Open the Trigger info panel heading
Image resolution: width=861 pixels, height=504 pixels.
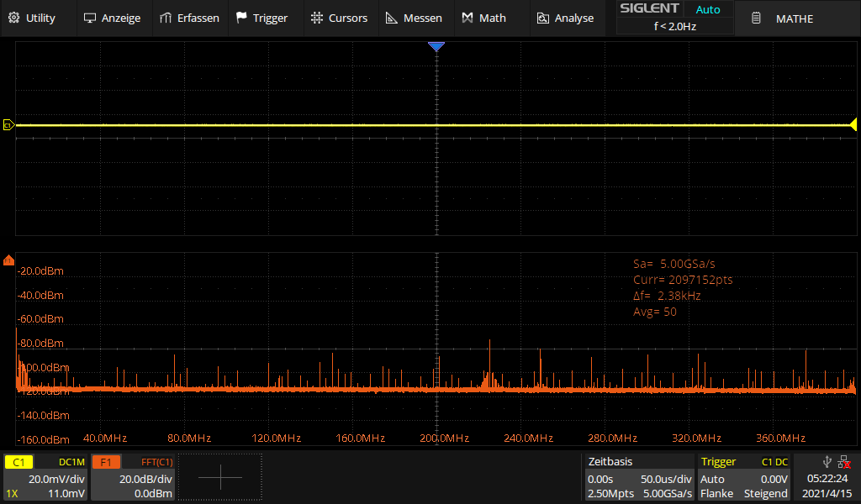pyautogui.click(x=718, y=462)
